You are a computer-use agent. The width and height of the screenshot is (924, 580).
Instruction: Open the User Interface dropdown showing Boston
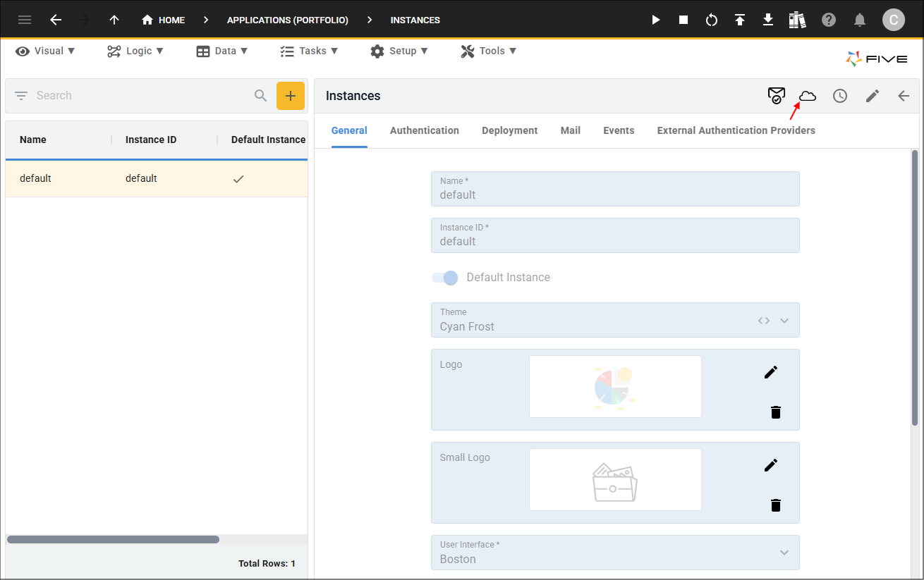point(784,553)
